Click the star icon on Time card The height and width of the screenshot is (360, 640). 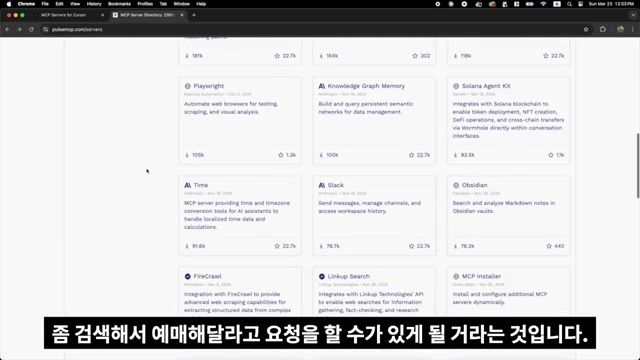[277, 246]
